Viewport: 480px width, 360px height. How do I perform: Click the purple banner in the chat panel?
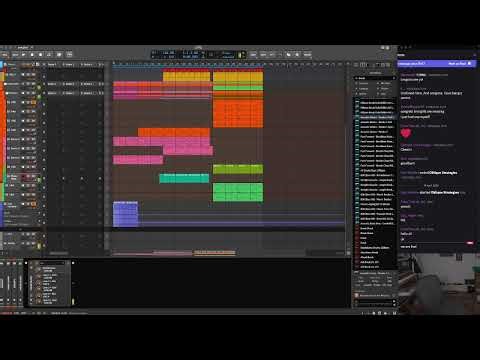tap(437, 63)
